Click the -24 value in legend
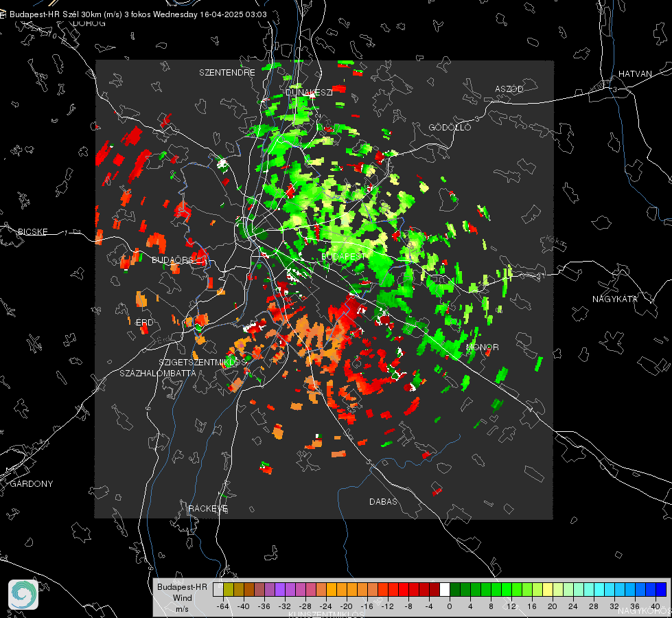 [x=326, y=606]
